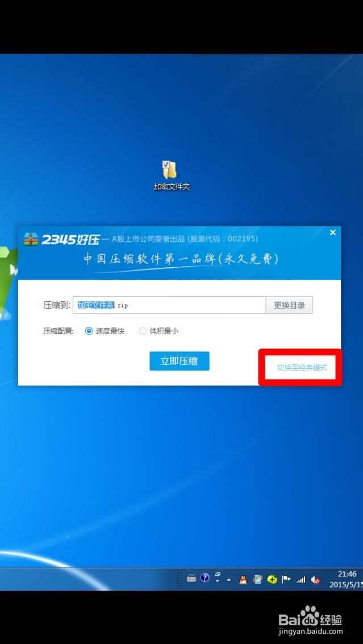Show hidden tray icons arrow
363x644 pixels.
(229, 580)
